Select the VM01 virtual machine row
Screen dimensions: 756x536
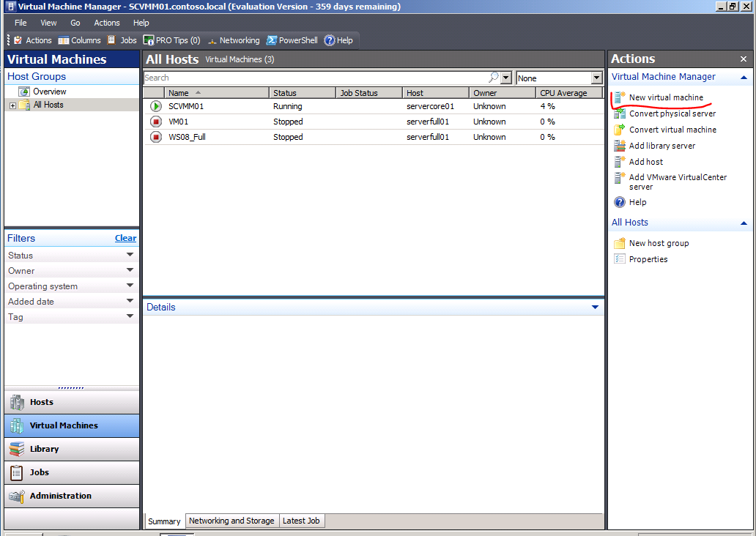(x=374, y=122)
